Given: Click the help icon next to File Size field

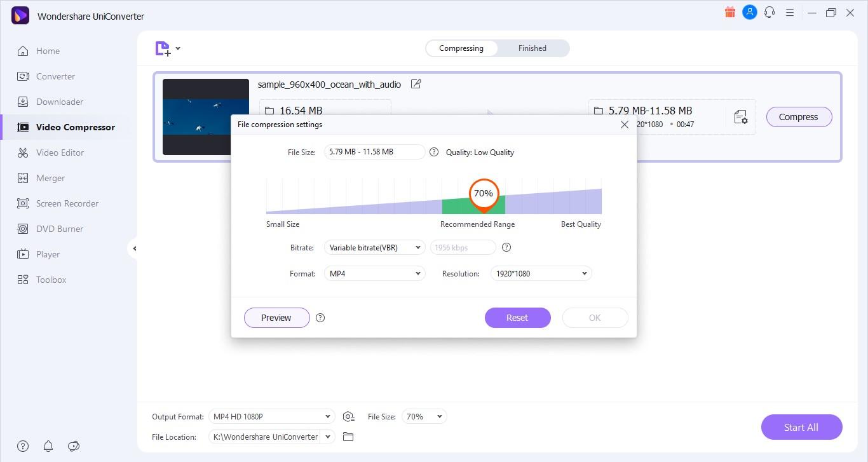Looking at the screenshot, I should point(434,152).
